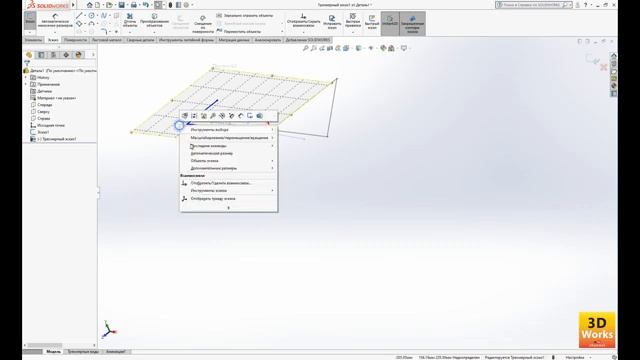Expand context menu with bottom chevron
Screen dimensions: 640x360
pos(229,208)
